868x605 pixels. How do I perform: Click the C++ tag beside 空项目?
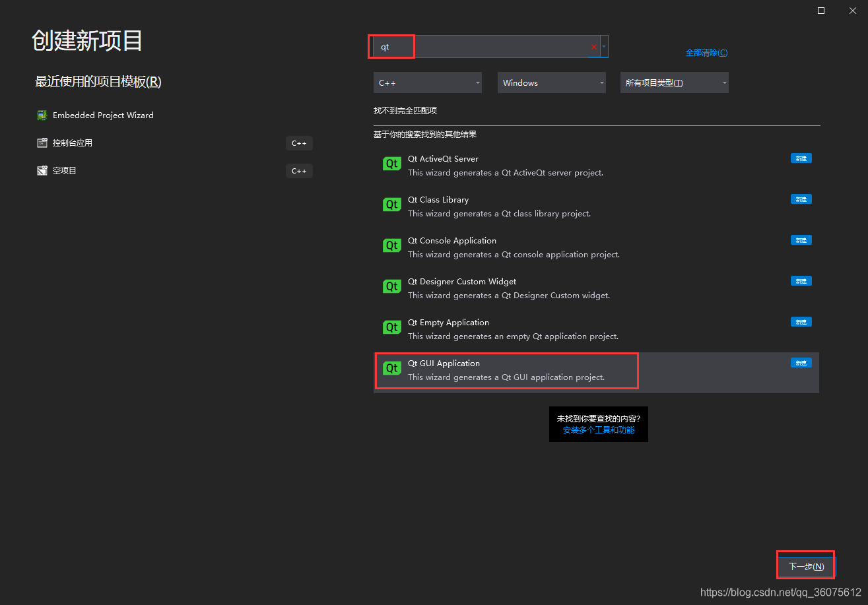pos(299,171)
